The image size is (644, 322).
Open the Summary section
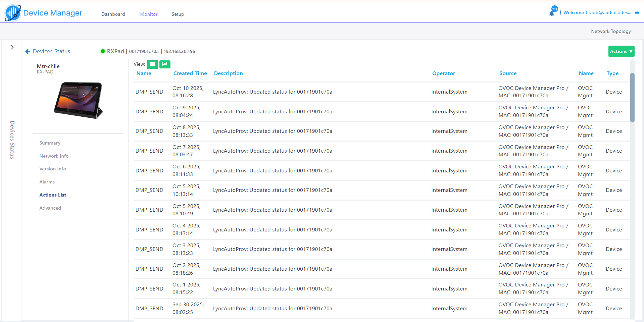pos(50,143)
